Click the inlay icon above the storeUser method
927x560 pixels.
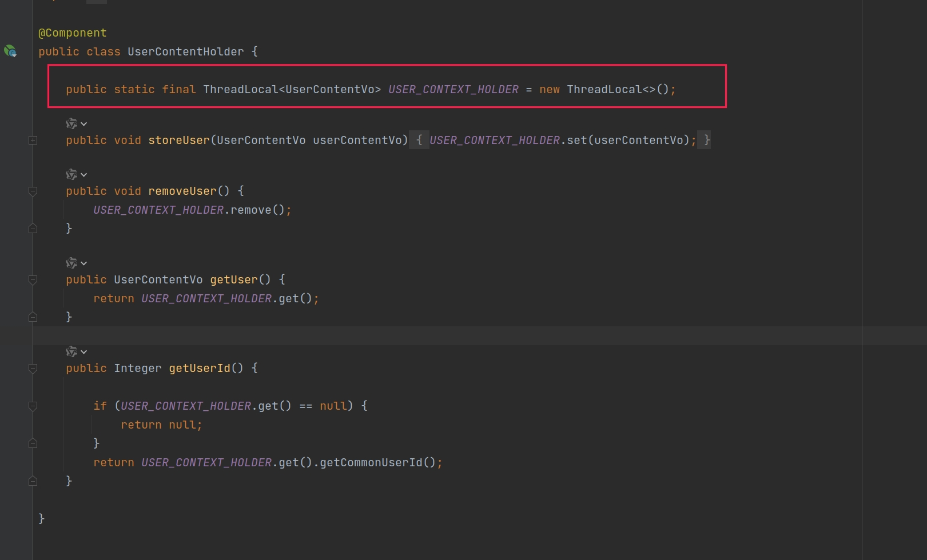(x=71, y=123)
